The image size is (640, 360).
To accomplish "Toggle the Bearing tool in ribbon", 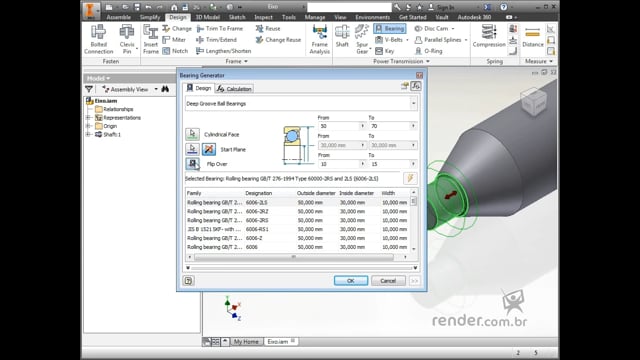I will pos(390,28).
